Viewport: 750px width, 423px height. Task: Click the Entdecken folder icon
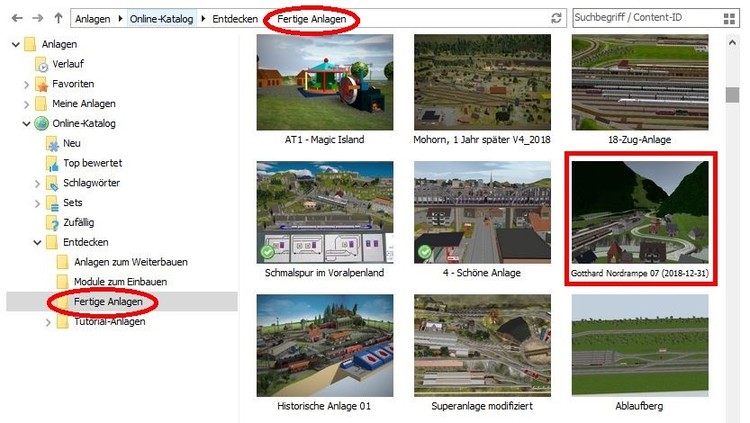(52, 242)
